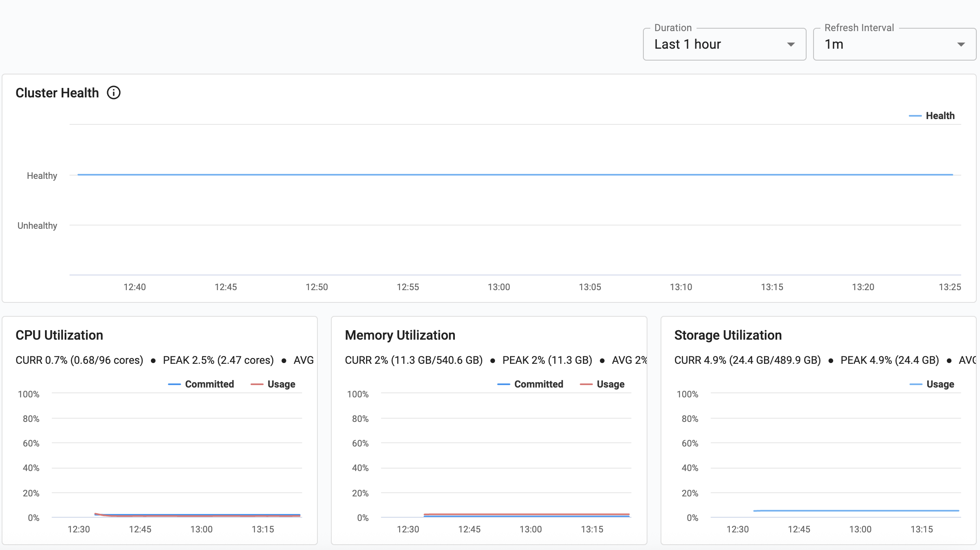This screenshot has height=550, width=980.
Task: Click the 13:25 tick in Cluster Health chart
Action: [x=950, y=287]
